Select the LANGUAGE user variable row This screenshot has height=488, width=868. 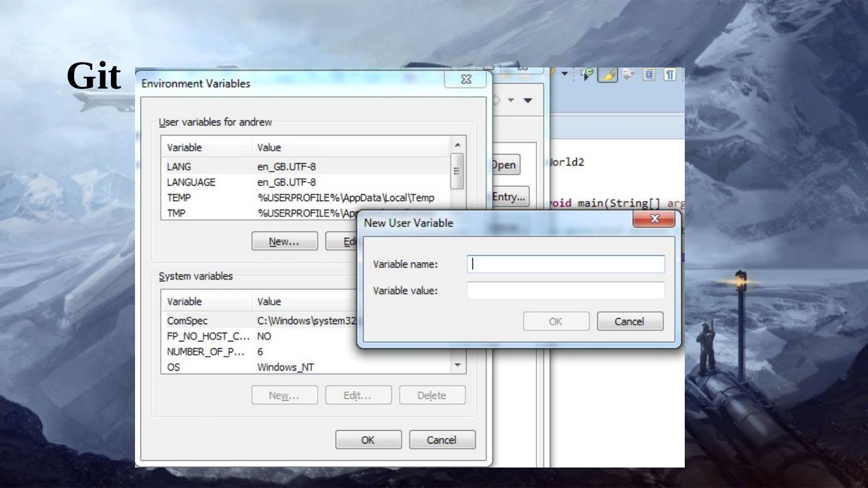[x=306, y=182]
